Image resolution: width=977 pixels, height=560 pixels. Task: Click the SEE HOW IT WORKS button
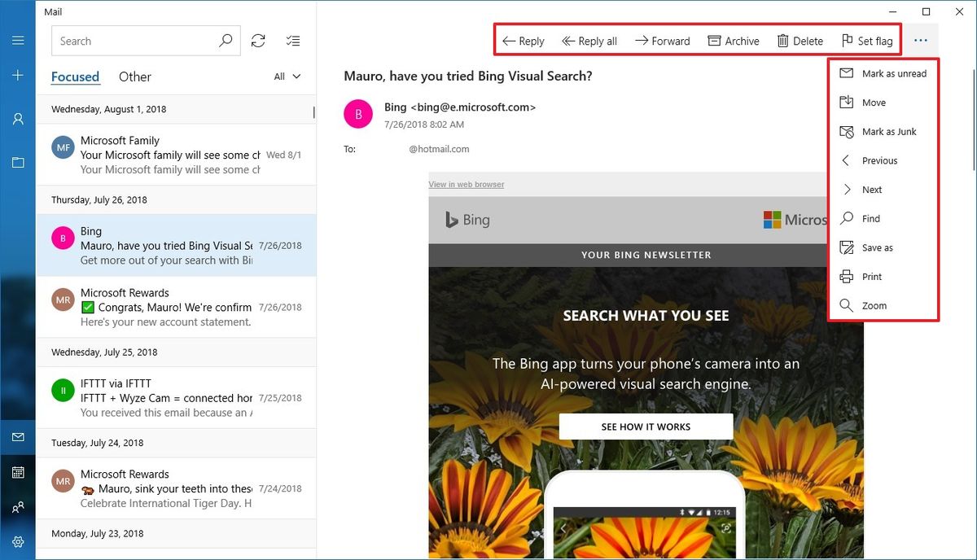(x=646, y=426)
